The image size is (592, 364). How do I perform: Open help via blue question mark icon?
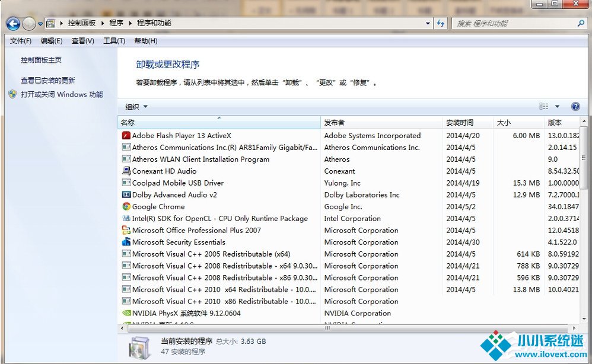click(x=575, y=106)
